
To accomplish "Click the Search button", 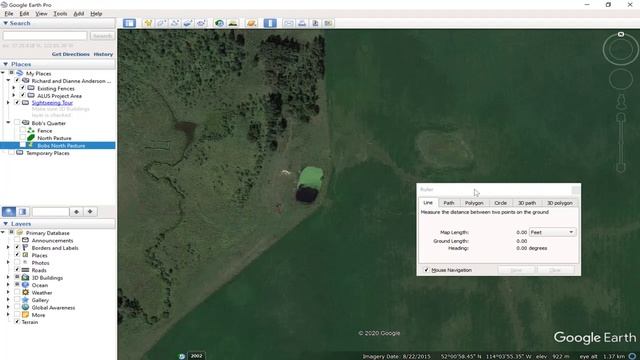I will coord(102,36).
